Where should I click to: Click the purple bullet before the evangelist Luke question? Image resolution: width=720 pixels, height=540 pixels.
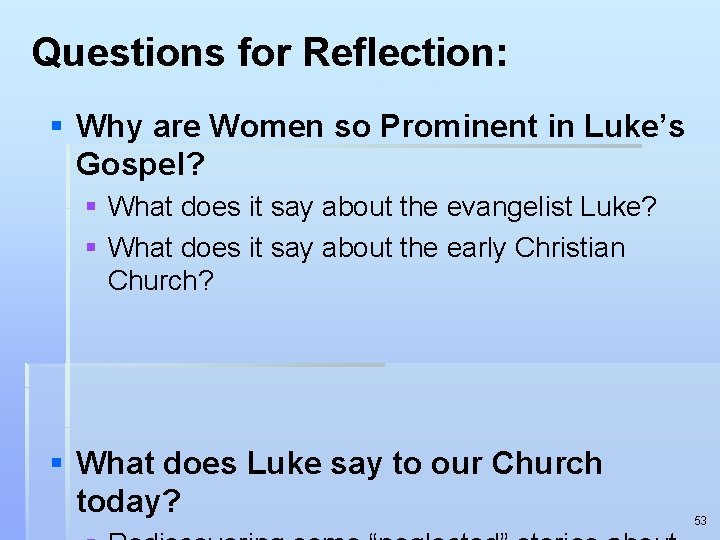click(x=91, y=206)
